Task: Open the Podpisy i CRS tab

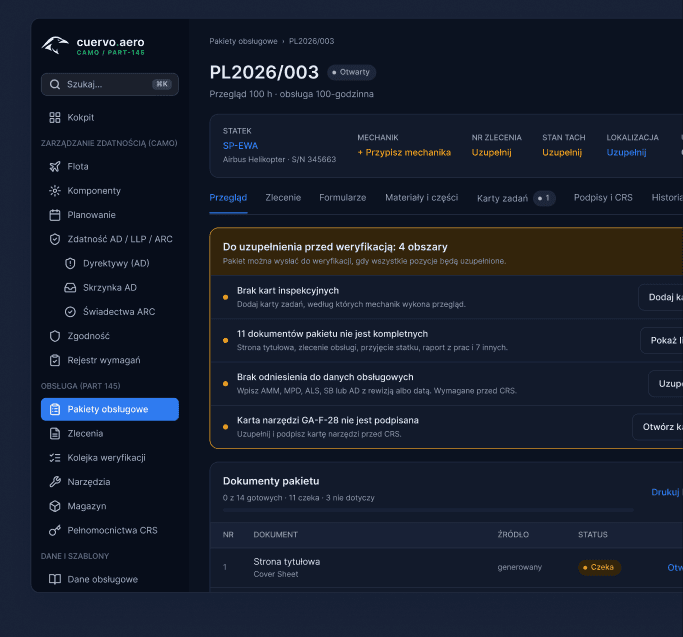Action: coord(603,198)
